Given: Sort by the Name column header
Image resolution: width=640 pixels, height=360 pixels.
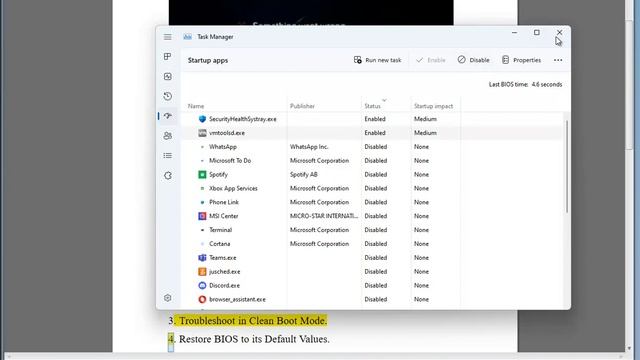Looking at the screenshot, I should [x=196, y=106].
